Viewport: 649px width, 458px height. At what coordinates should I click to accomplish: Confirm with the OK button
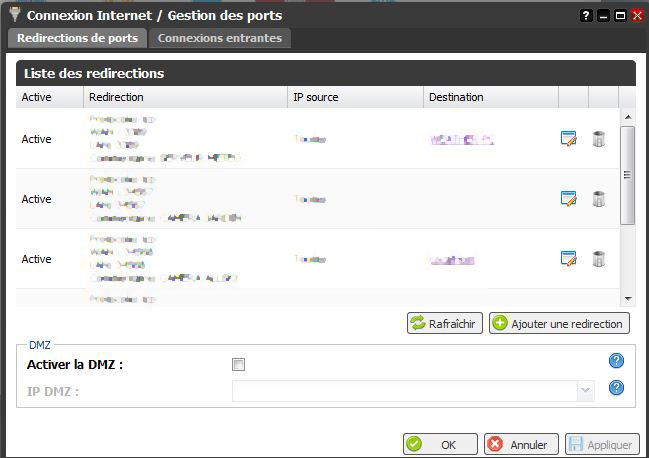point(440,444)
